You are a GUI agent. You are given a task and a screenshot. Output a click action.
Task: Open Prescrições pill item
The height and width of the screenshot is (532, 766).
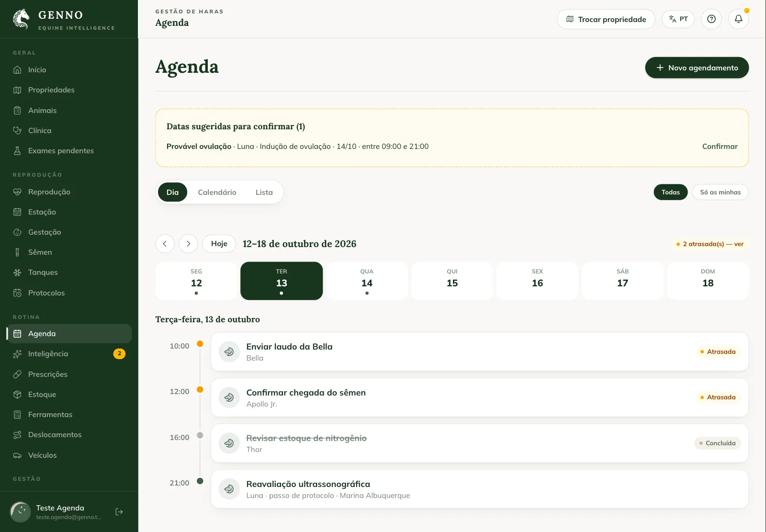tap(69, 374)
